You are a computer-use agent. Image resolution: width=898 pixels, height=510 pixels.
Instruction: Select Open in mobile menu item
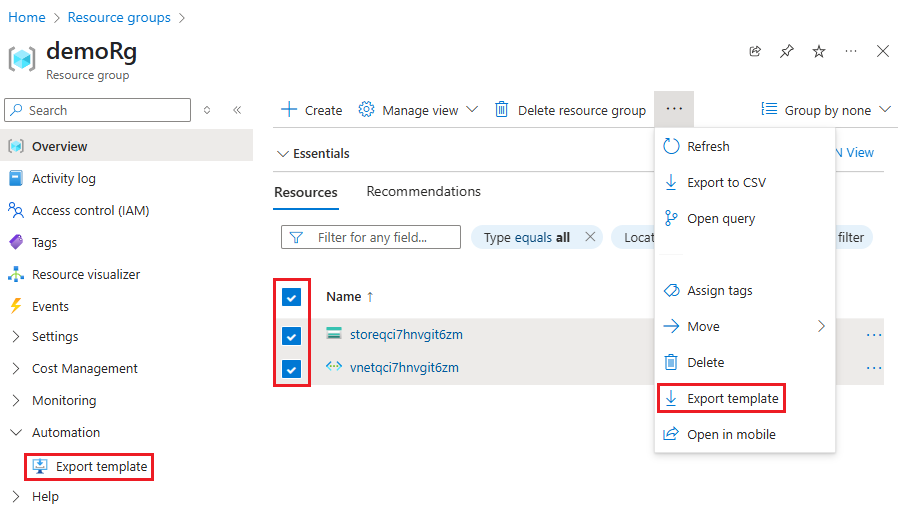click(745, 434)
